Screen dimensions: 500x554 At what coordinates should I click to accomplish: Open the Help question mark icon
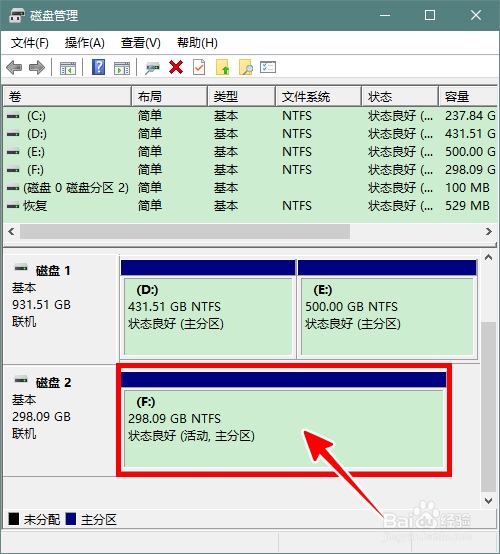pos(99,67)
